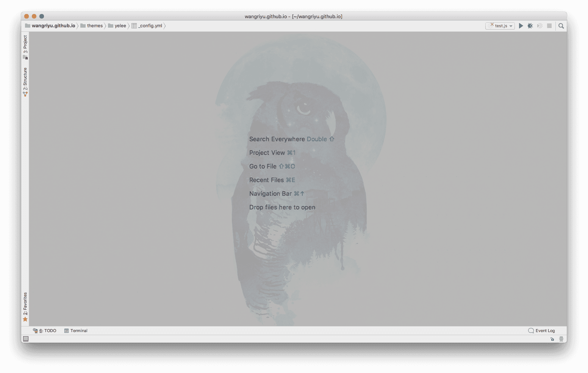Select wangriyu.github.io in navigation bar

[50, 26]
